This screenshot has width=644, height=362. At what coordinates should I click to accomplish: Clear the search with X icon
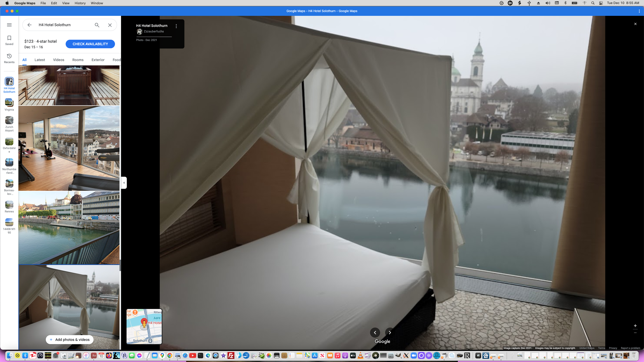point(110,25)
